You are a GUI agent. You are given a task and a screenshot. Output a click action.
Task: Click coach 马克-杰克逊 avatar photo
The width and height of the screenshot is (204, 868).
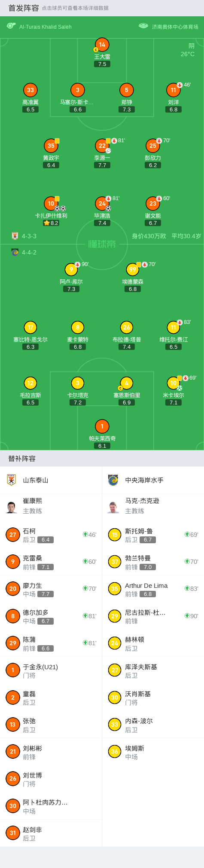click(x=114, y=507)
